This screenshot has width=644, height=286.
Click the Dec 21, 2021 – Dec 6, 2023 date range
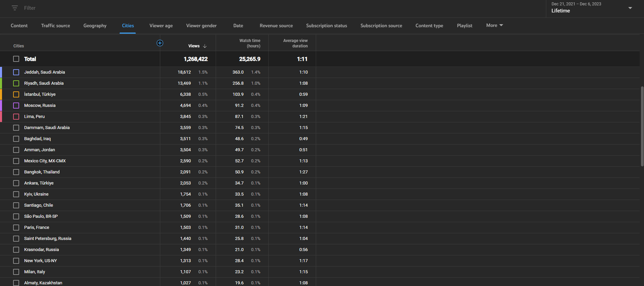(x=576, y=4)
